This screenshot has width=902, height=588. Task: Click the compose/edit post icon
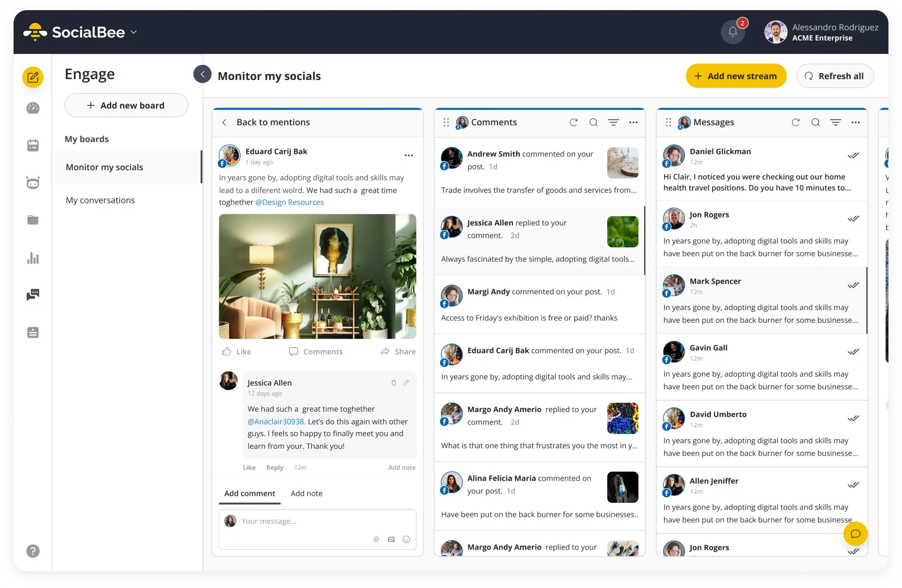(x=33, y=78)
